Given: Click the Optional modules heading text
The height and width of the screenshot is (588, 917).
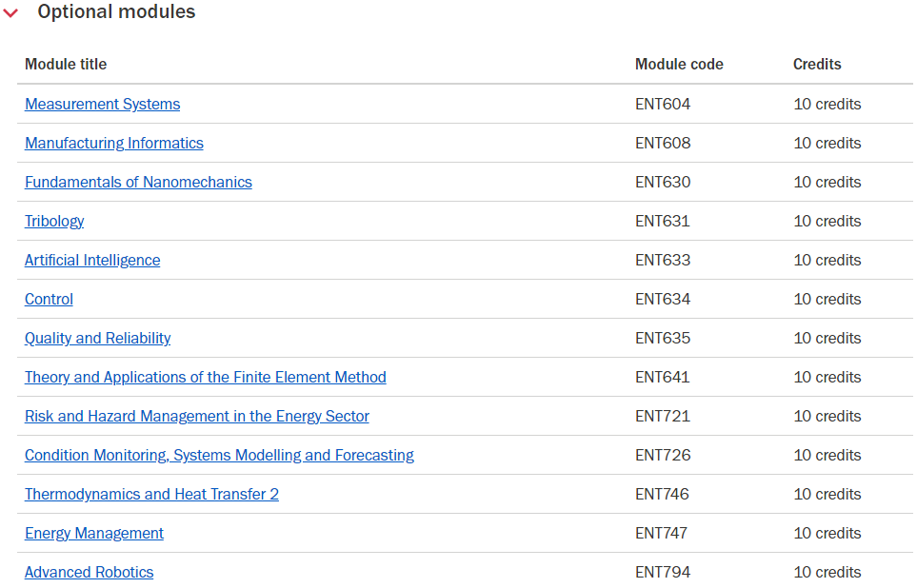Looking at the screenshot, I should (x=116, y=11).
